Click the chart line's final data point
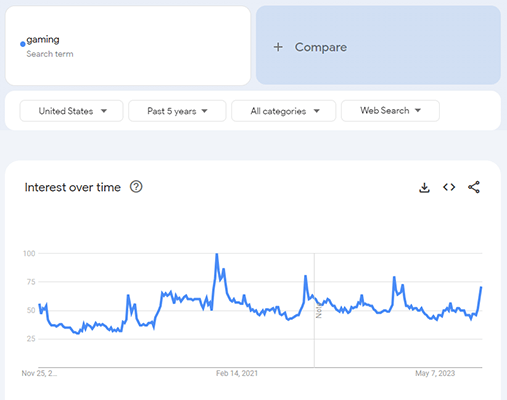The width and height of the screenshot is (507, 400). coord(481,287)
